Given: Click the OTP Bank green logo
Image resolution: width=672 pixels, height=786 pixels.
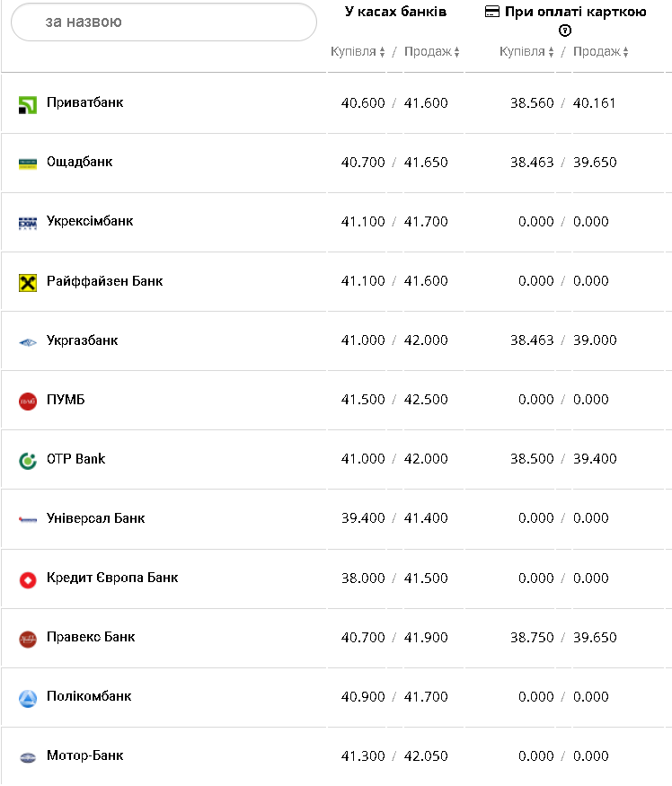Looking at the screenshot, I should pyautogui.click(x=28, y=460).
